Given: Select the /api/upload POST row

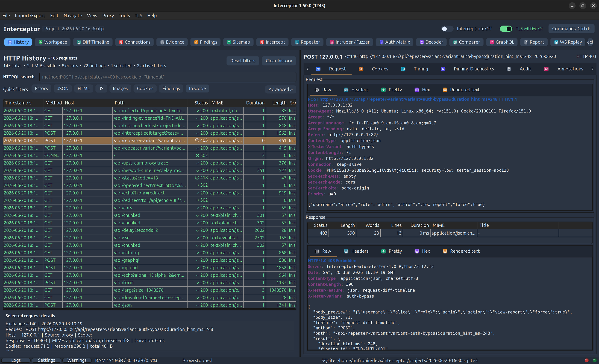Looking at the screenshot, I should 150,268.
